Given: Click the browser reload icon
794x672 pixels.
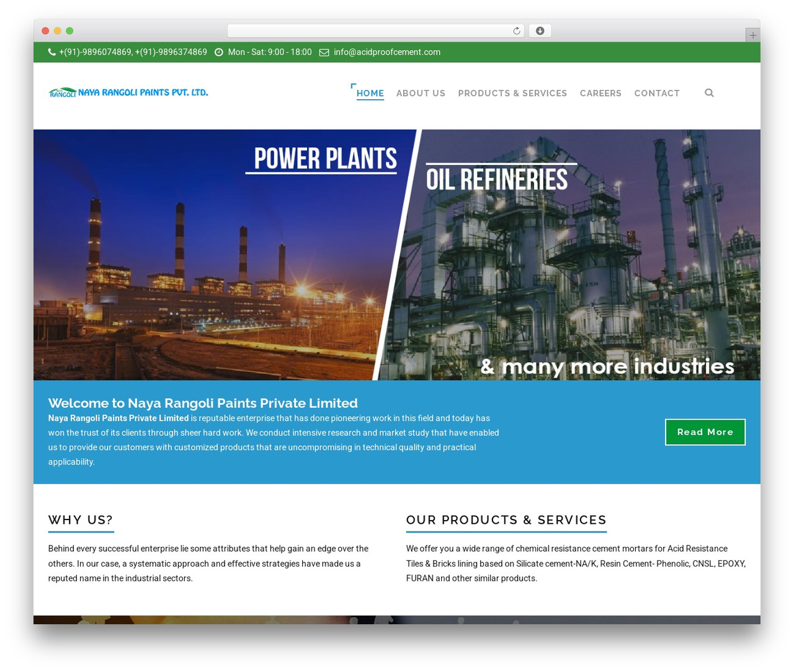Looking at the screenshot, I should (517, 31).
